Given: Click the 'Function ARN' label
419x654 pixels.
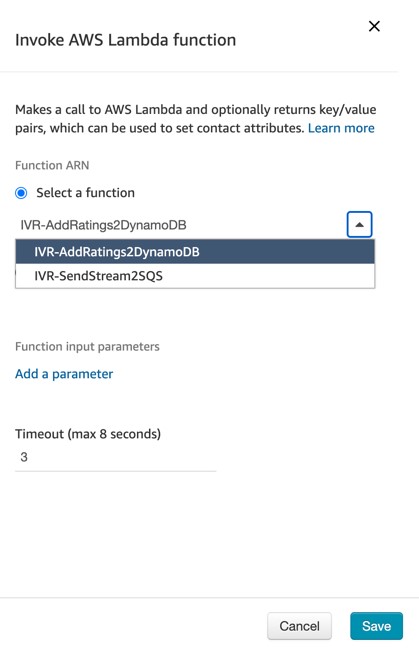Looking at the screenshot, I should [x=52, y=166].
